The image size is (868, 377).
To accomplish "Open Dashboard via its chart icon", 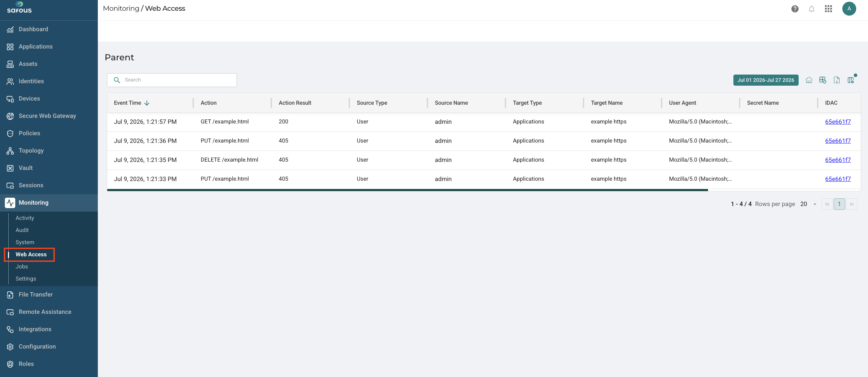I will pos(10,29).
